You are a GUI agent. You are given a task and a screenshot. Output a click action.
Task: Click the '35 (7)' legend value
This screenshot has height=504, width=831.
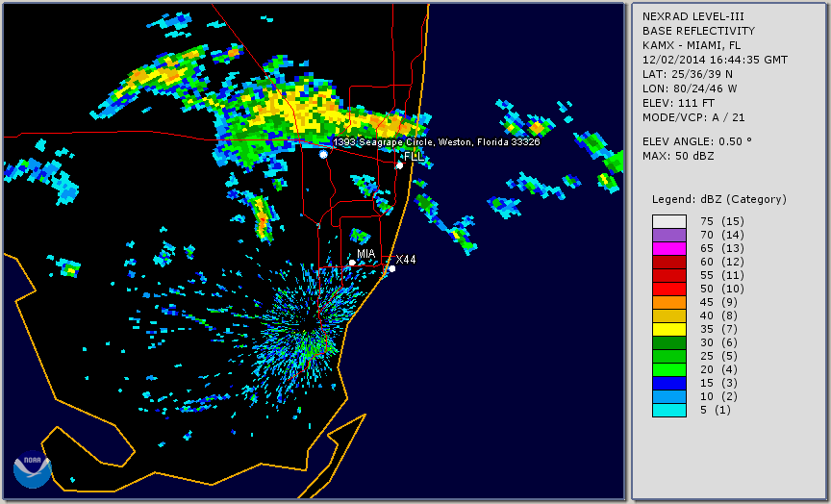click(718, 329)
